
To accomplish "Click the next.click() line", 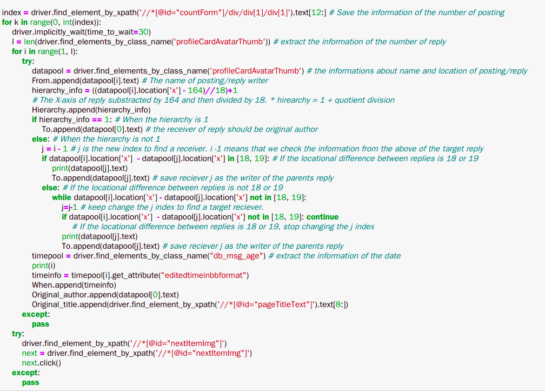I will point(42,363).
